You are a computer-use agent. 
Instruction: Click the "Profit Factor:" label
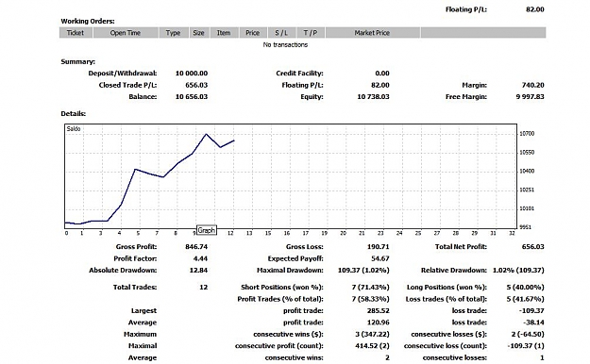(x=135, y=258)
